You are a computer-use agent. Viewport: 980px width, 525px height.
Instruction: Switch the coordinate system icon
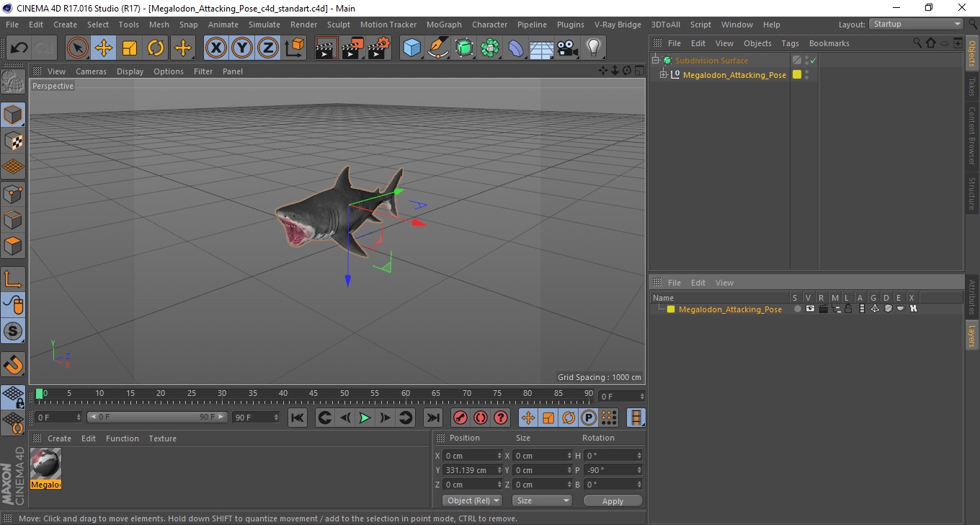[x=294, y=48]
